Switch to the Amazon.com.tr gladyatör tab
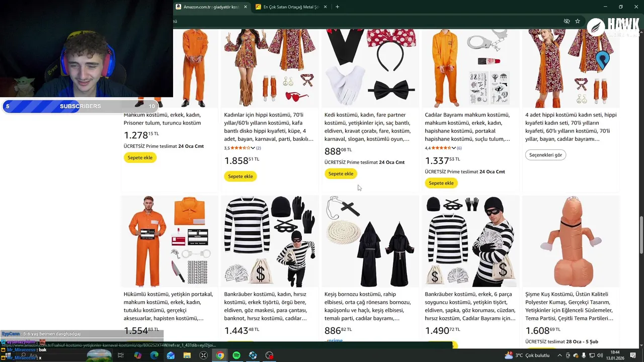This screenshot has width=644, height=362. 211,7
